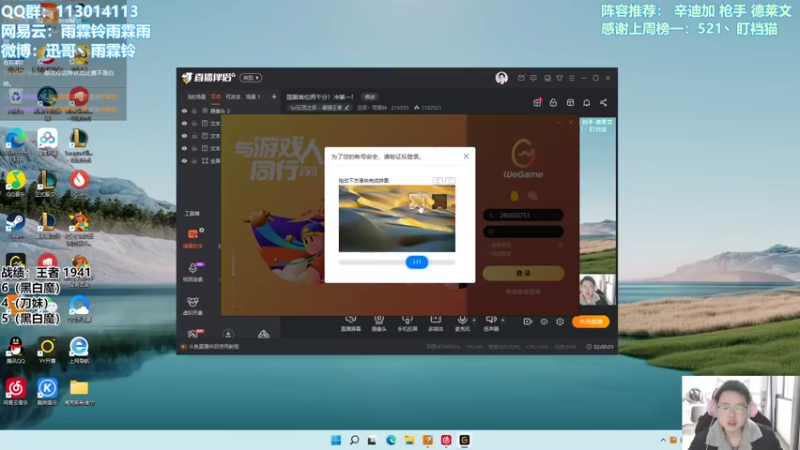The image size is (800, 450).
Task: Click the download icon in tools bar
Action: 228,334
